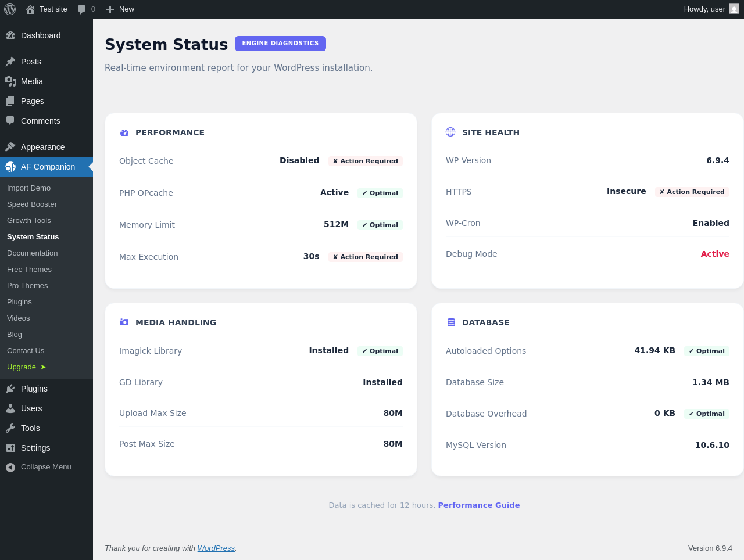
Task: Open the Test site home icon
Action: (30, 9)
